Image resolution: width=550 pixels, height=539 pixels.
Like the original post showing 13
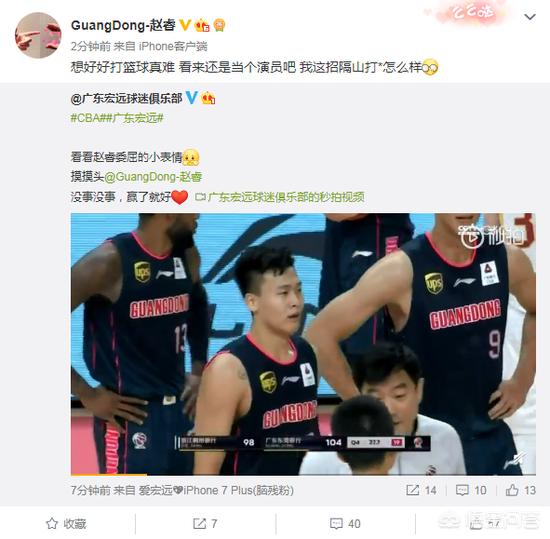[x=521, y=490]
